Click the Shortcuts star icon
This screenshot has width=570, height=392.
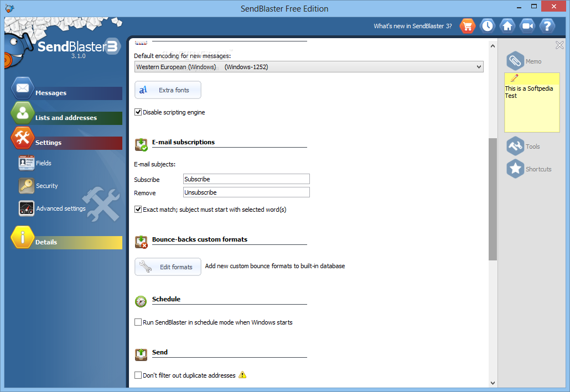[x=515, y=169]
